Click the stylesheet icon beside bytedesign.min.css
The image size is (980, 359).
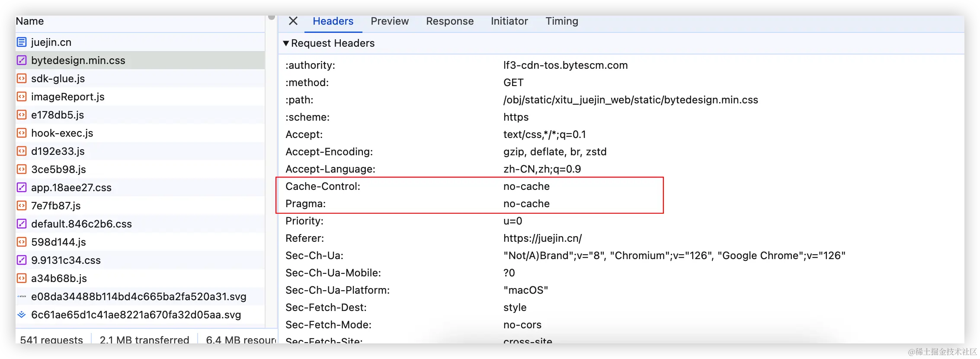click(x=22, y=60)
